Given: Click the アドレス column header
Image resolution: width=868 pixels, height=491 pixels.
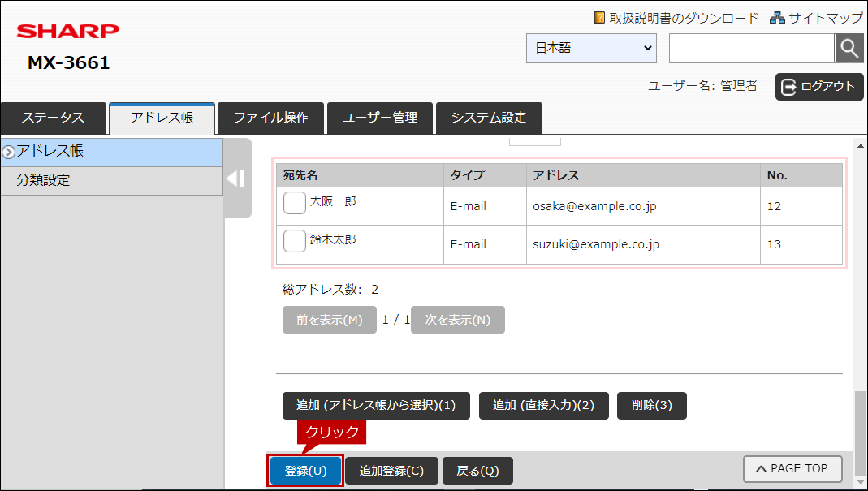Looking at the screenshot, I should coord(643,175).
